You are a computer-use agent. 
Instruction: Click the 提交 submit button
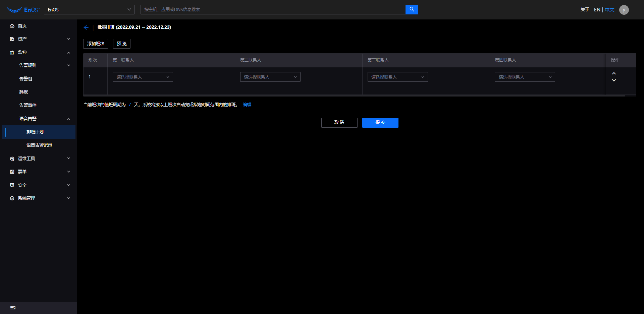pyautogui.click(x=380, y=123)
